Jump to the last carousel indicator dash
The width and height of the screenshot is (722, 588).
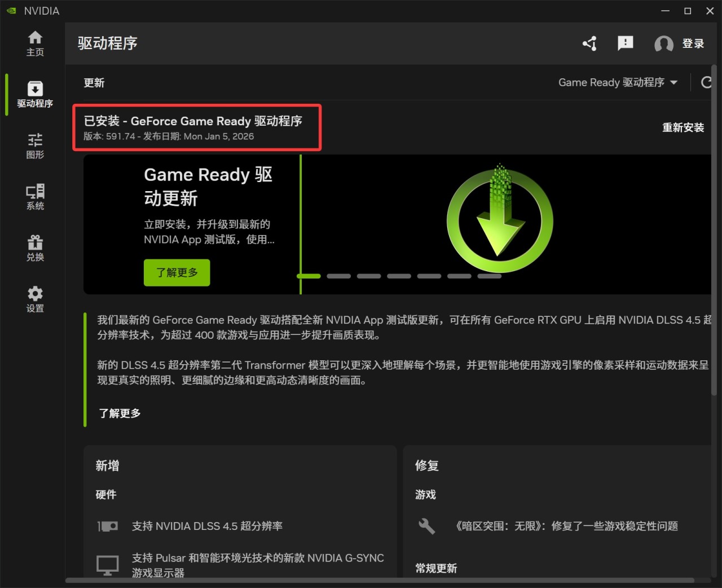pos(489,276)
